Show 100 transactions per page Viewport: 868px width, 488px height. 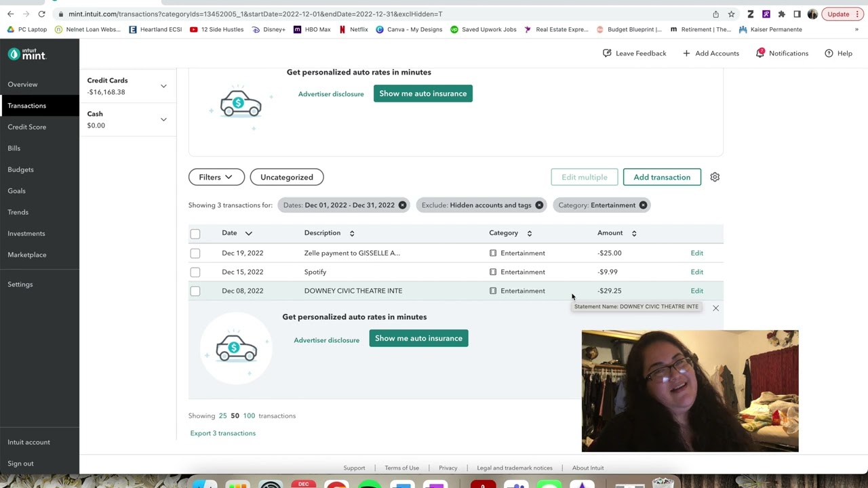pos(249,415)
